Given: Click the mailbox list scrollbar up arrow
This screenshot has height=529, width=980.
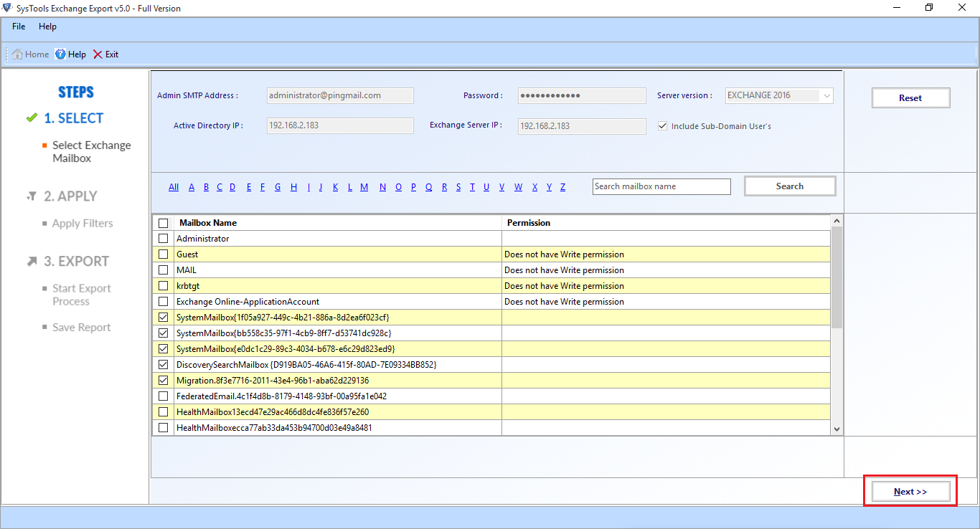Looking at the screenshot, I should point(837,222).
